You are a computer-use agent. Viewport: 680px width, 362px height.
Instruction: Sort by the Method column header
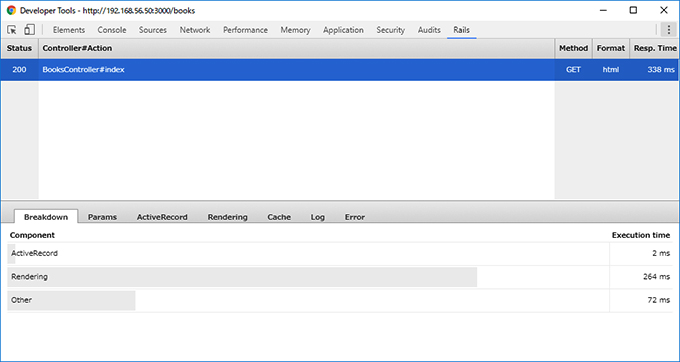tap(573, 49)
